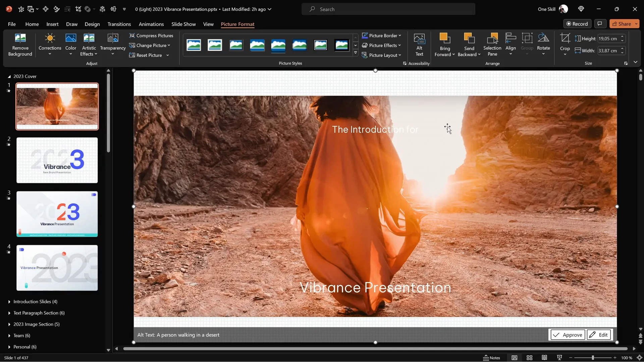Fit slide to current window

coord(639,358)
